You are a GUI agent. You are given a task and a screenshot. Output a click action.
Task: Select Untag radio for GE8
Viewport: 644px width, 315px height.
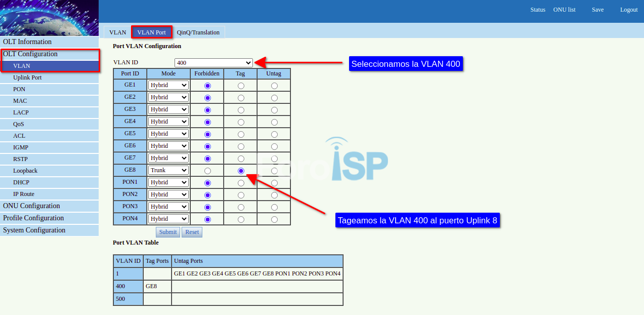(x=274, y=171)
